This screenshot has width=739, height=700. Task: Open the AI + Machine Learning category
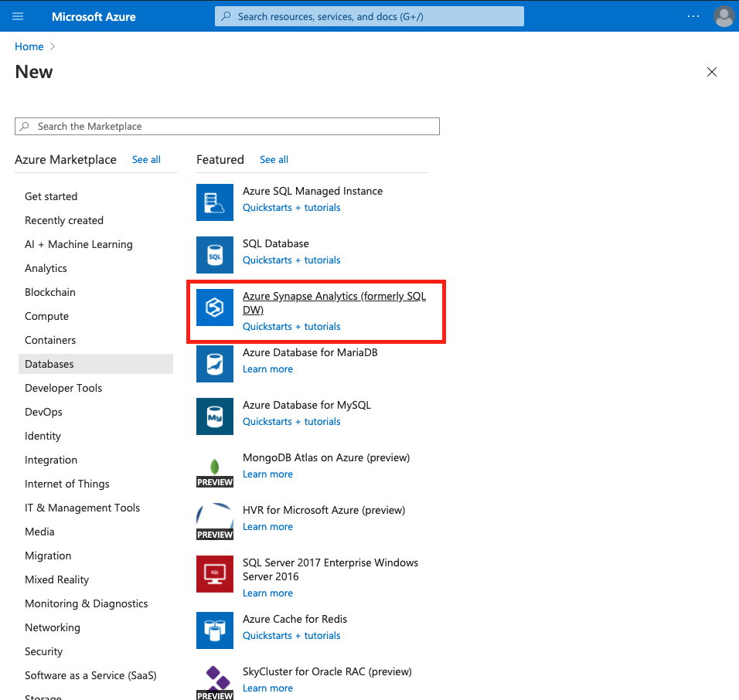(x=78, y=244)
